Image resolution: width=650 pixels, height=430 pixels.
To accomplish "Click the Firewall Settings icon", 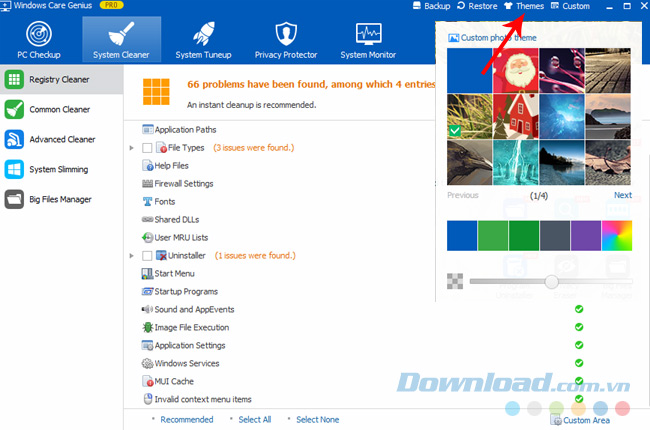I will 148,184.
